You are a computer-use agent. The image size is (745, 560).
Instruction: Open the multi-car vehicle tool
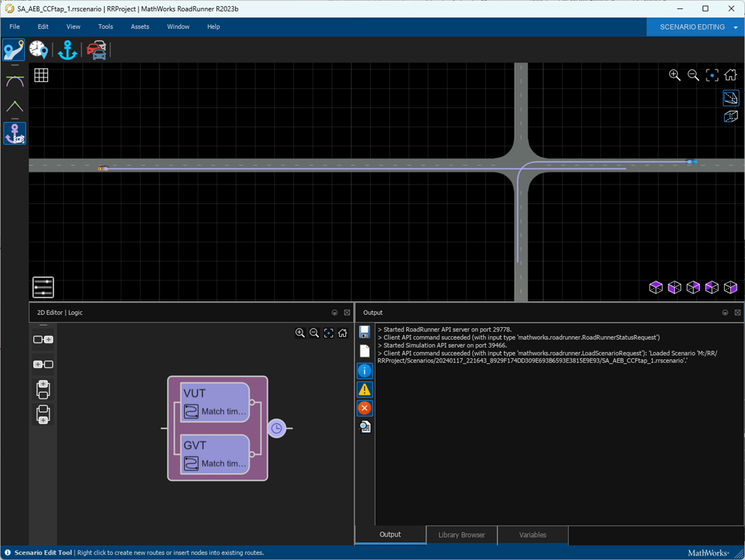pyautogui.click(x=97, y=50)
